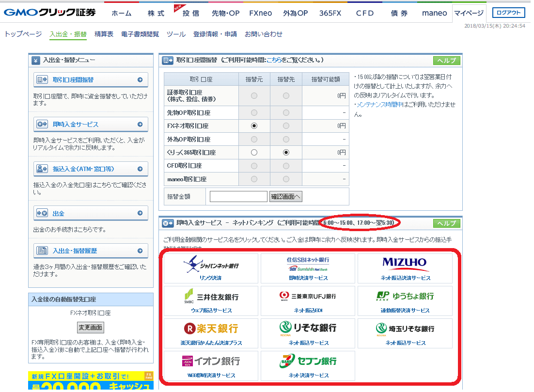Open the 入出金・振替履歴 sidebar icon
The height and width of the screenshot is (392, 534).
point(42,251)
